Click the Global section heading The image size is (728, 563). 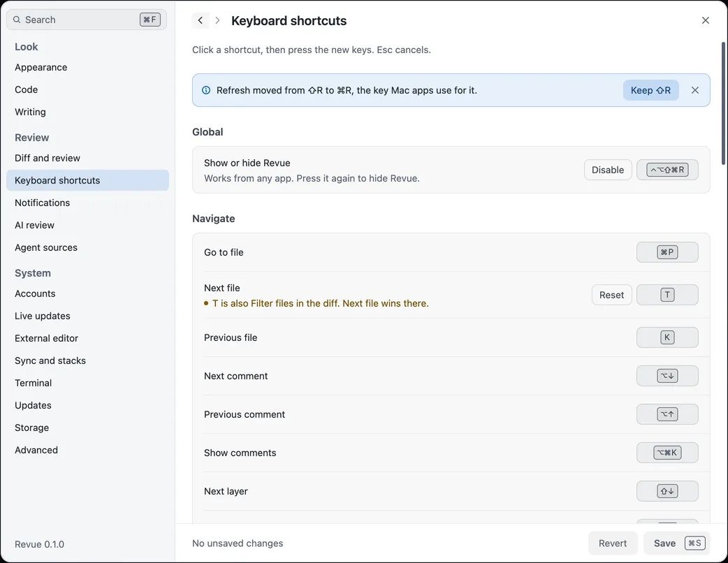208,132
